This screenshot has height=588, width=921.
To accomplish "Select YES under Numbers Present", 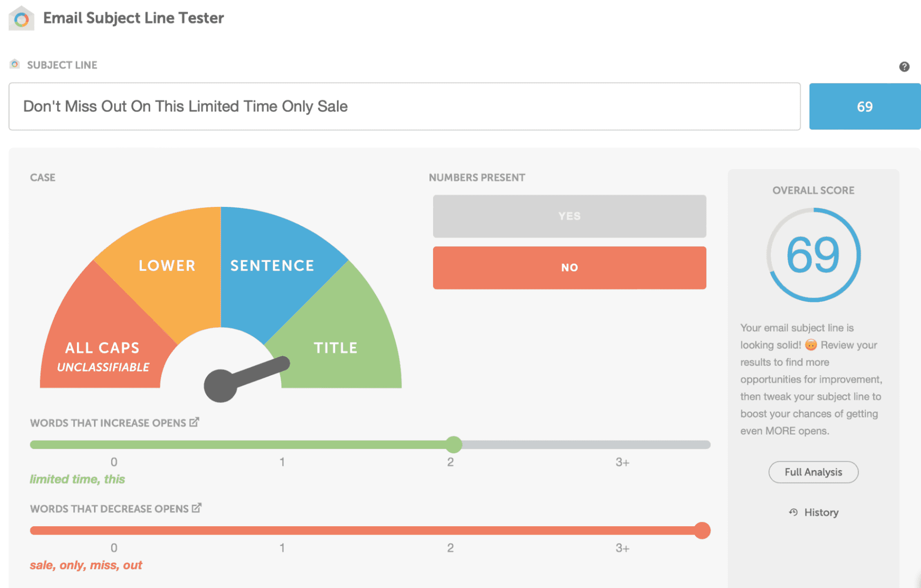I will click(x=569, y=216).
